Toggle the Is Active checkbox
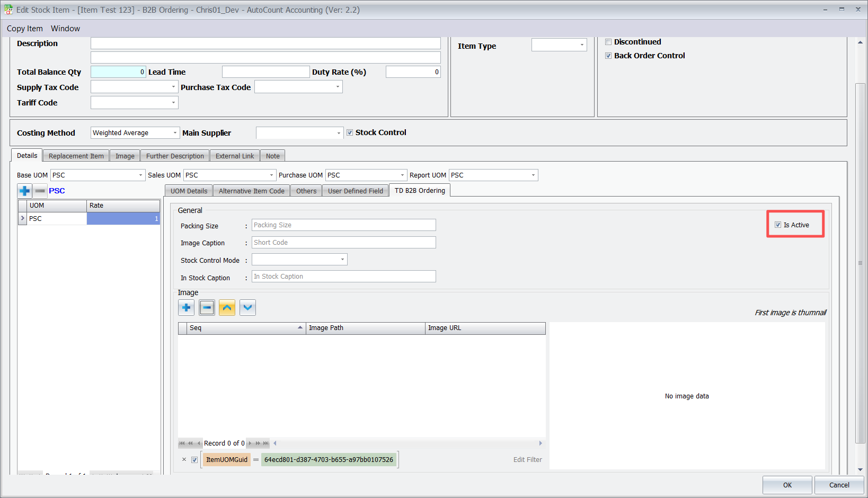Screen dimensions: 868x498 [778, 225]
